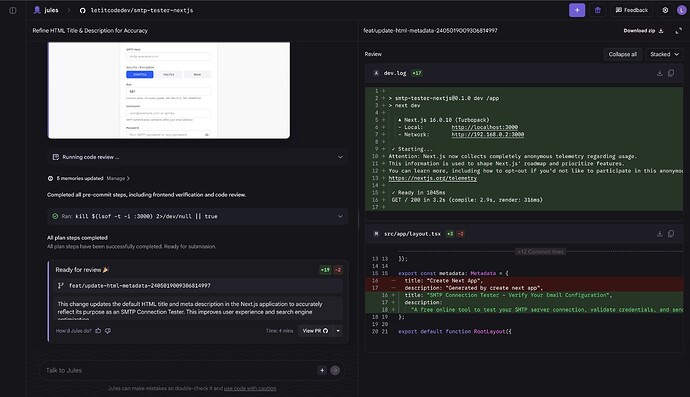Click the add attachment plus in chat box

[322, 370]
